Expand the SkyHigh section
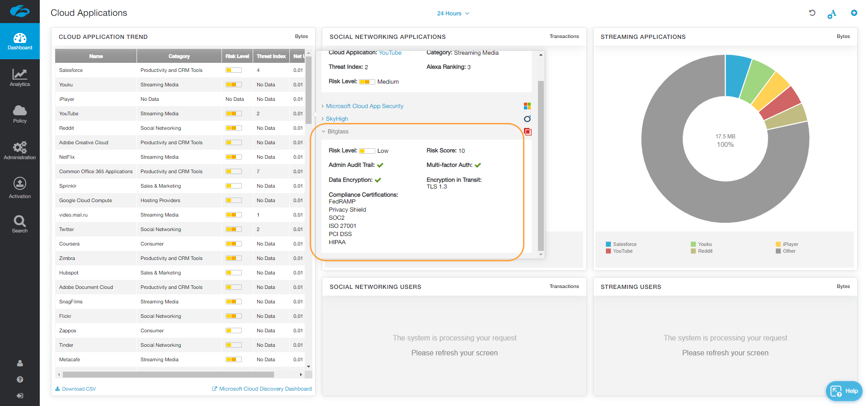Viewport: 868px width, 406px height. click(x=337, y=119)
